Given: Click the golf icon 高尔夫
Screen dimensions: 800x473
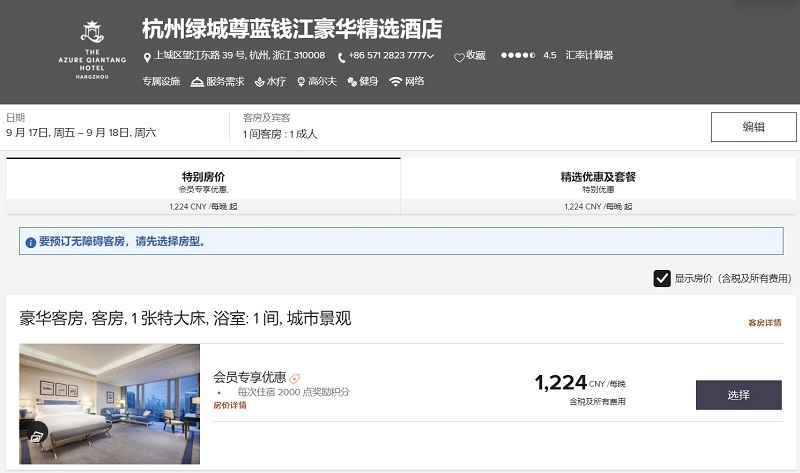Looking at the screenshot, I should point(301,82).
